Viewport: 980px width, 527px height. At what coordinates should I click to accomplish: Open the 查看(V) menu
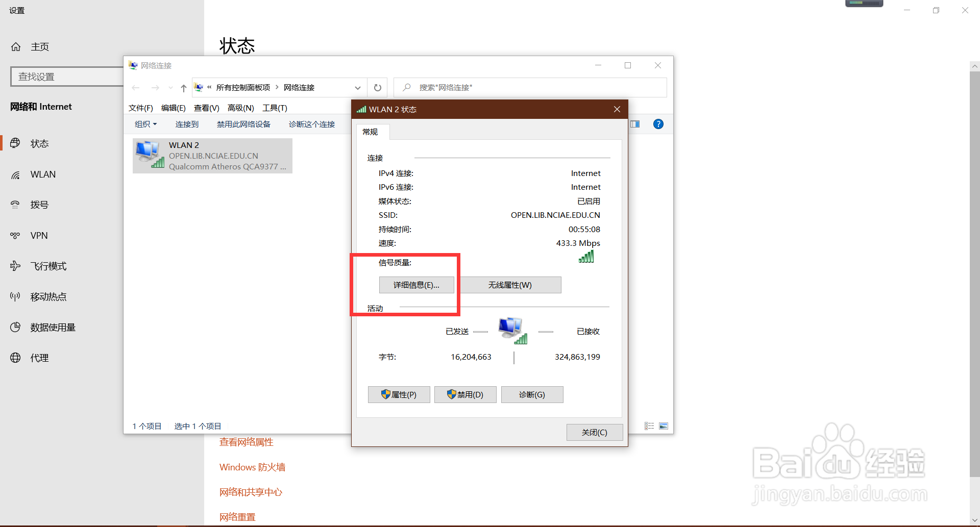pos(207,108)
